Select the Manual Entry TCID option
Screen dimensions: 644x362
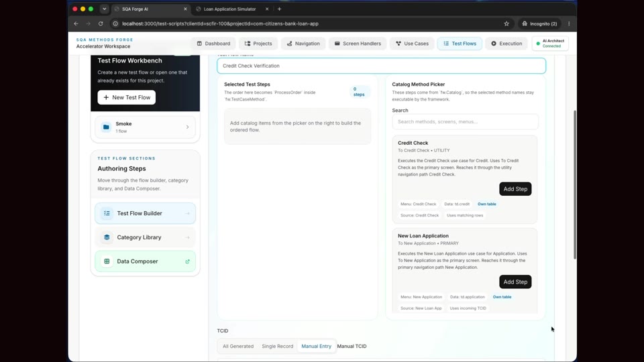[316, 346]
